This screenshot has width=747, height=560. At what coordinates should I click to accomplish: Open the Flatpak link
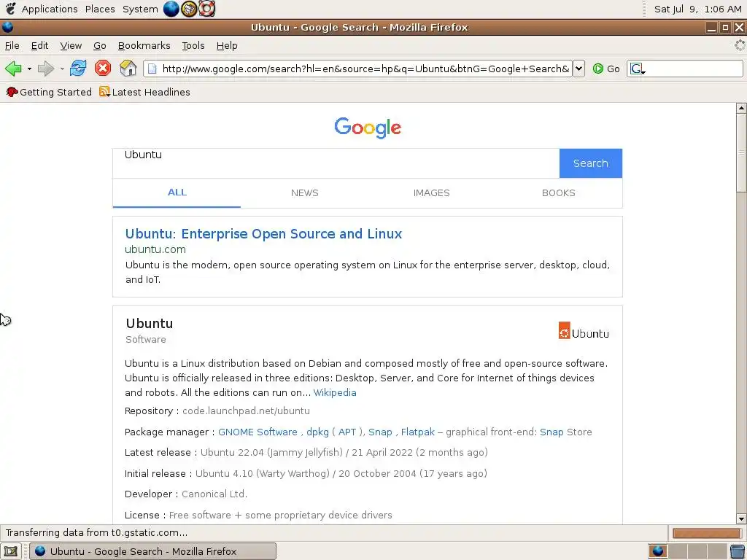[x=418, y=432]
